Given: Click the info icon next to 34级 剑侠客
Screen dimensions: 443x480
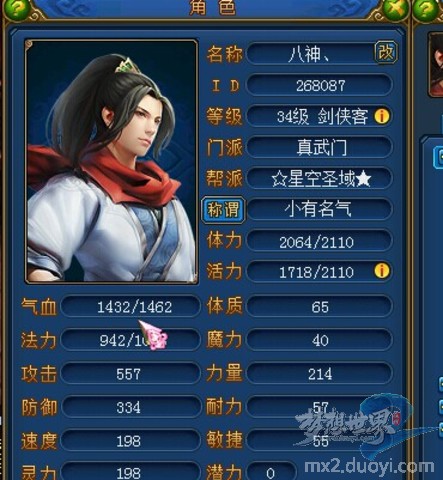Looking at the screenshot, I should coord(382,116).
